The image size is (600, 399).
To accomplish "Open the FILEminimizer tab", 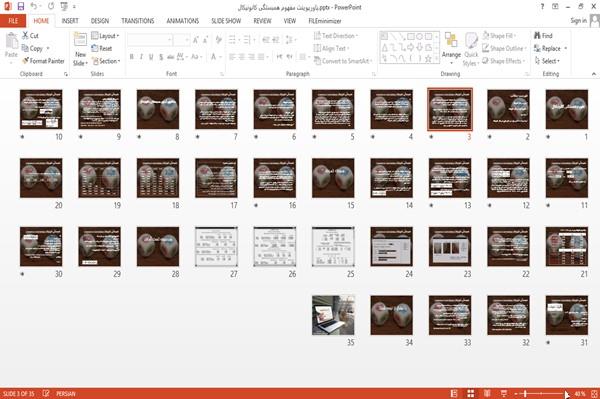I will (x=325, y=21).
